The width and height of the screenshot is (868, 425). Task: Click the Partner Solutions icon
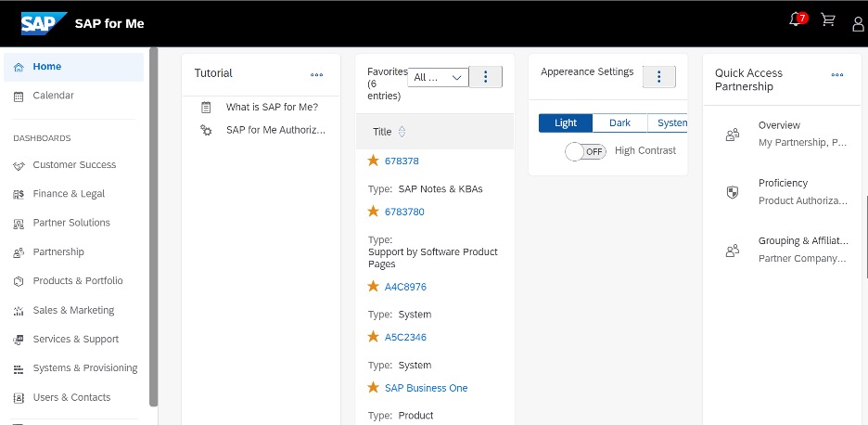pyautogui.click(x=19, y=224)
